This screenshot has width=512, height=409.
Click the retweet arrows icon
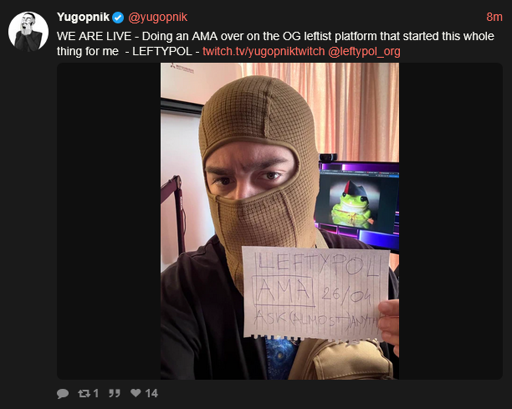pos(84,394)
